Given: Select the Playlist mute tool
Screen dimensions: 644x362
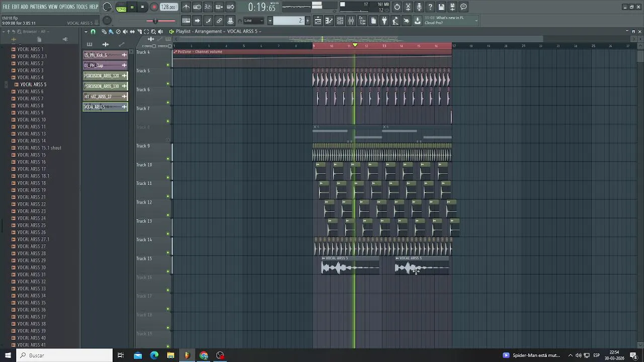Looking at the screenshot, I should pyautogui.click(x=125, y=32).
